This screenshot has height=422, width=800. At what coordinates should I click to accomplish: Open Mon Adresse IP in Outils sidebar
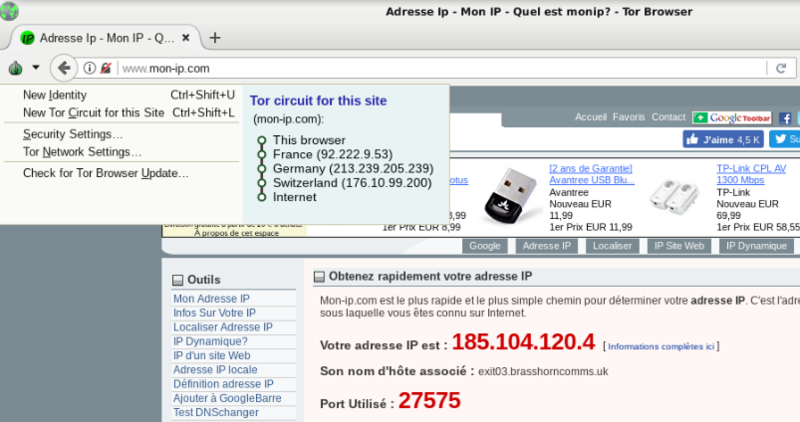211,299
